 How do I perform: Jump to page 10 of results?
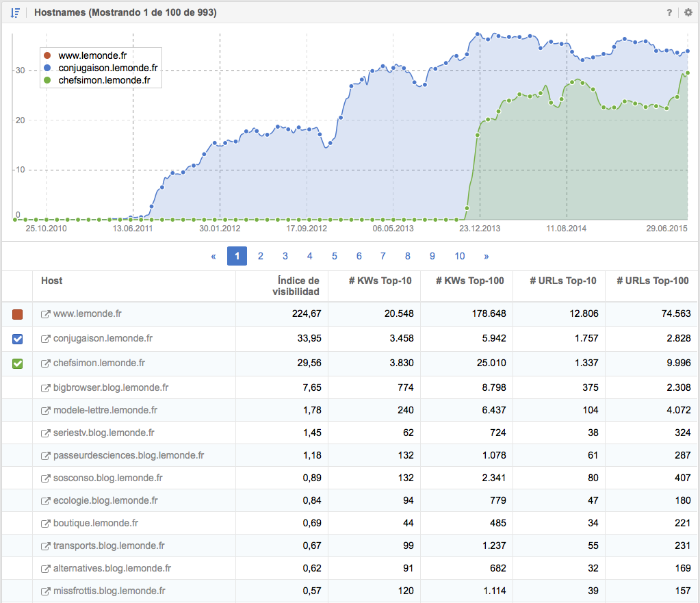[460, 256]
